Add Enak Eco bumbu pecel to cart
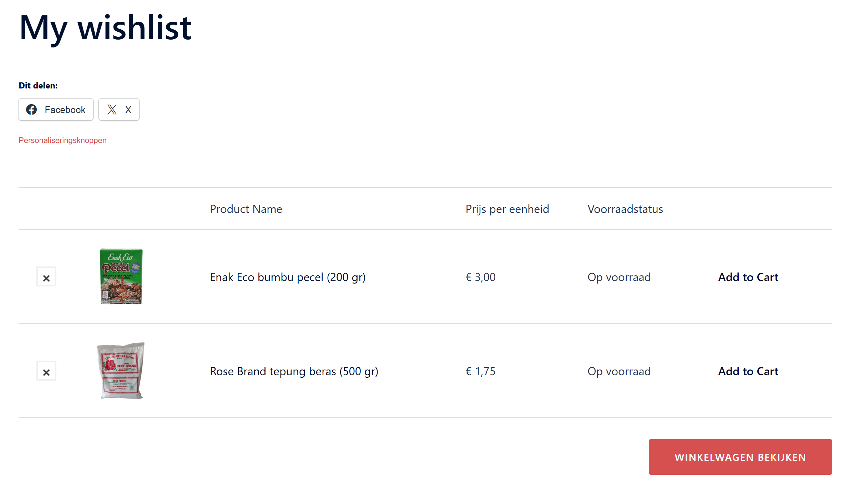Screen dimensions: 854x504 (x=748, y=277)
